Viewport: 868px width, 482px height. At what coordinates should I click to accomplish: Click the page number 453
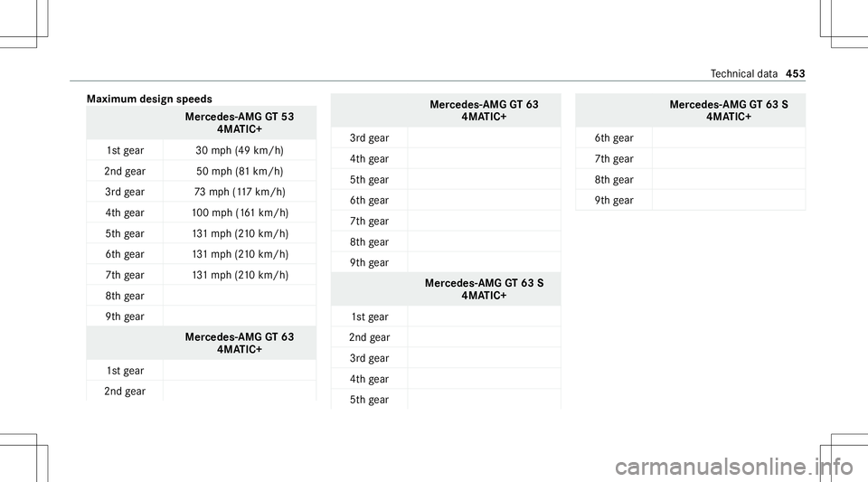pos(796,73)
